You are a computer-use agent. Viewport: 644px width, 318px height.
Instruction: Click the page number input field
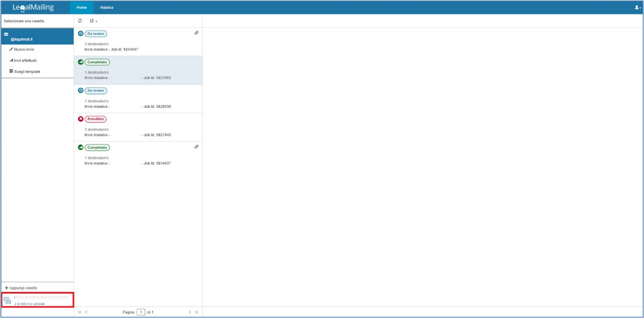[x=141, y=312]
